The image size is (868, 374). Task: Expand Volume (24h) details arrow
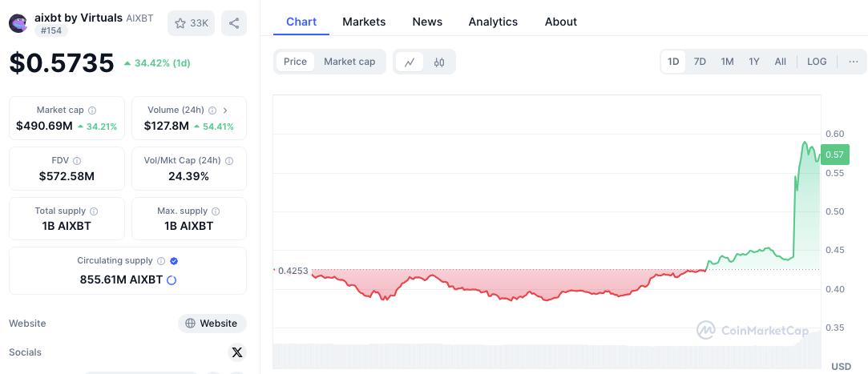(225, 111)
